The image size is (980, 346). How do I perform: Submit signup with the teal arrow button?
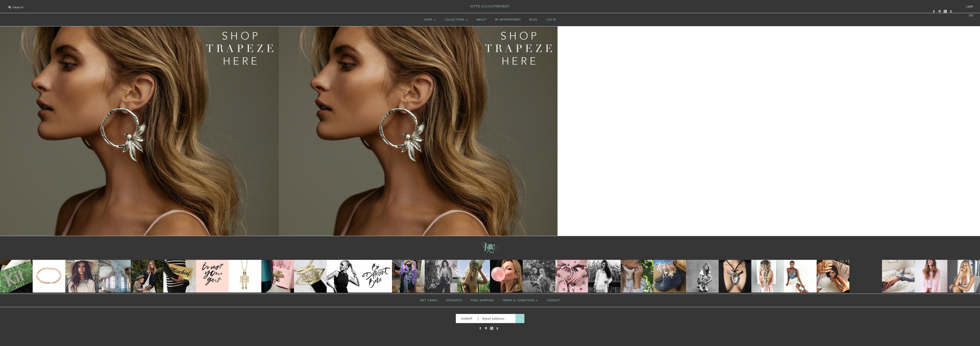pyautogui.click(x=520, y=319)
